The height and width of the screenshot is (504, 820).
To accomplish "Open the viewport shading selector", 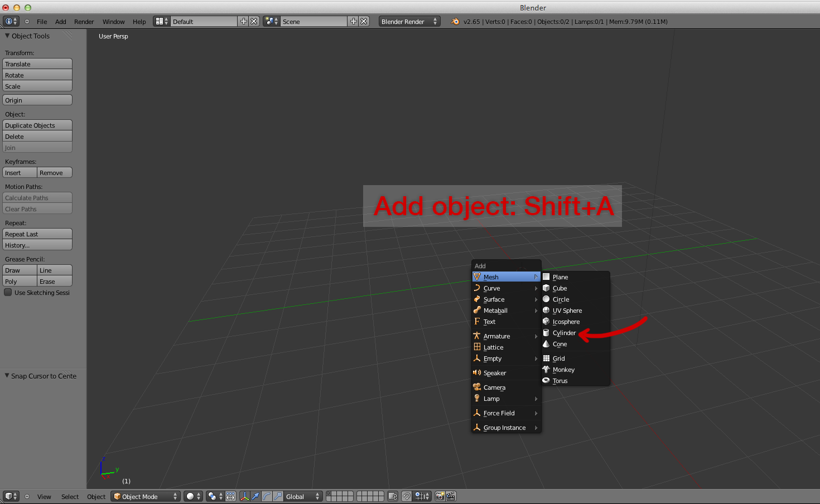I will point(193,496).
